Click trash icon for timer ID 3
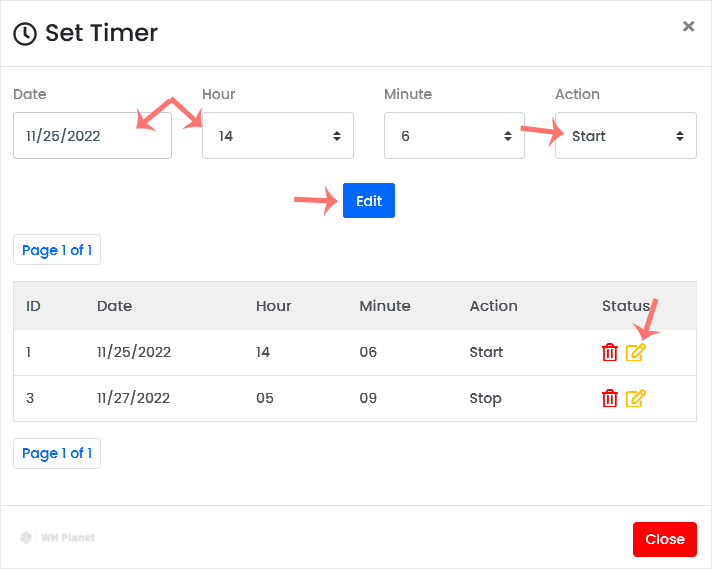 coord(609,398)
